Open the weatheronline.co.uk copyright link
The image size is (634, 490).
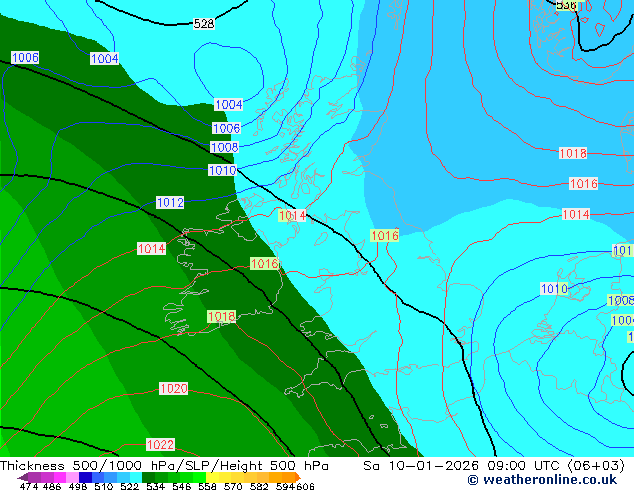(542, 480)
